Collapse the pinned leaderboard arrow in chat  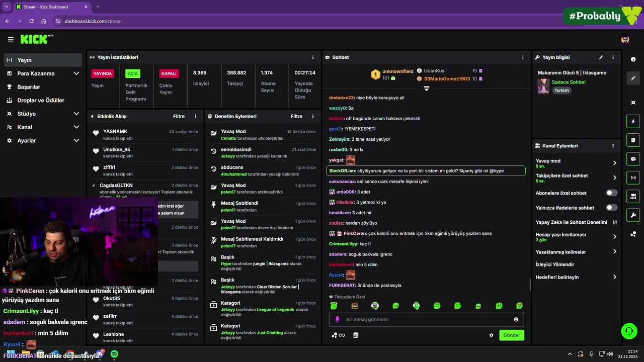pos(427,88)
